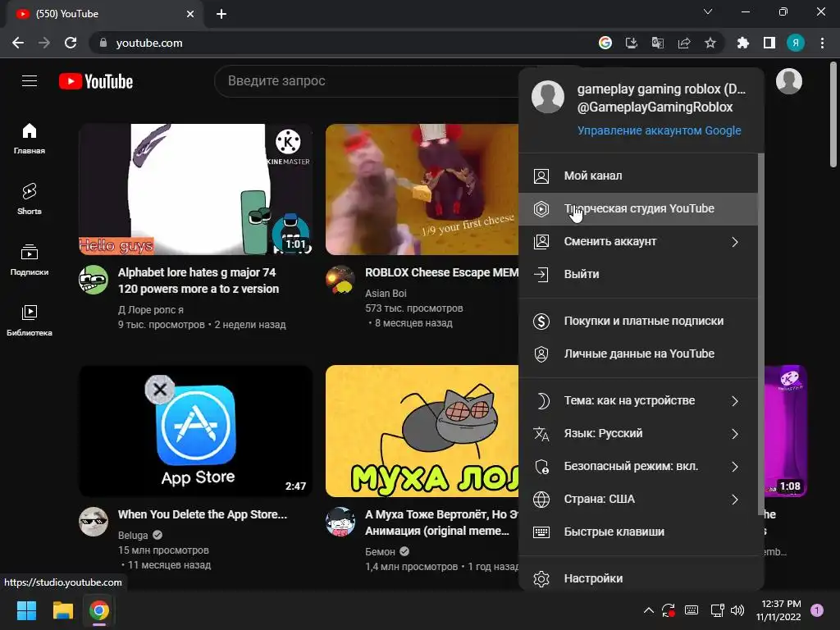Toggle the Chrome side panel
The width and height of the screenshot is (840, 630).
[769, 43]
